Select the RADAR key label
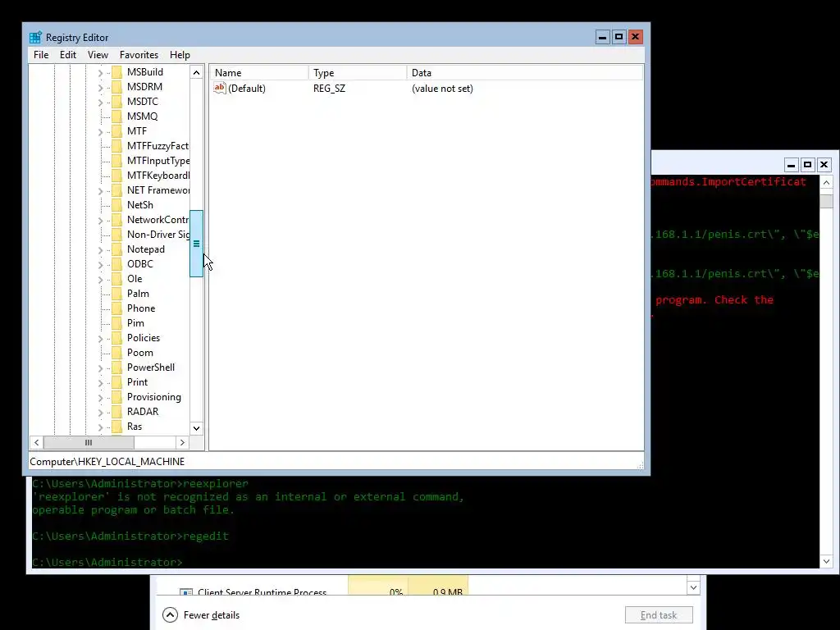Image resolution: width=840 pixels, height=630 pixels. (x=143, y=412)
